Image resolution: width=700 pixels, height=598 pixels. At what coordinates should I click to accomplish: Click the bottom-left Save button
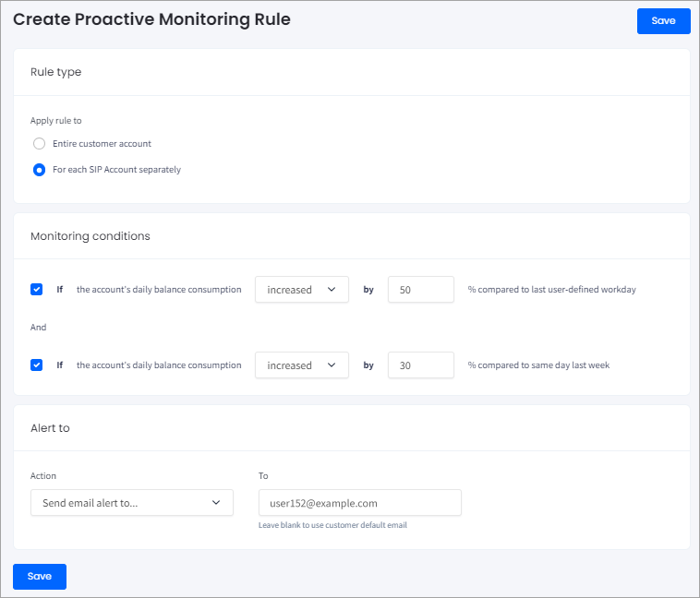point(40,576)
